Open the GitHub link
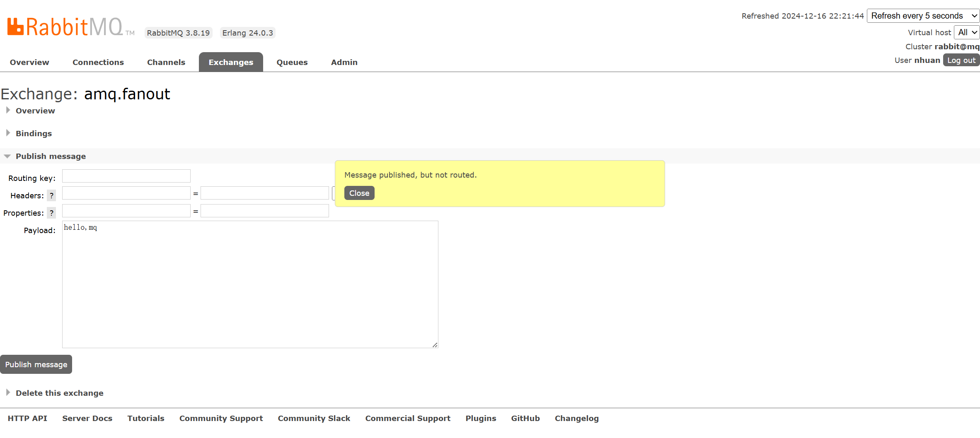Viewport: 980px width, 438px height. coord(525,418)
